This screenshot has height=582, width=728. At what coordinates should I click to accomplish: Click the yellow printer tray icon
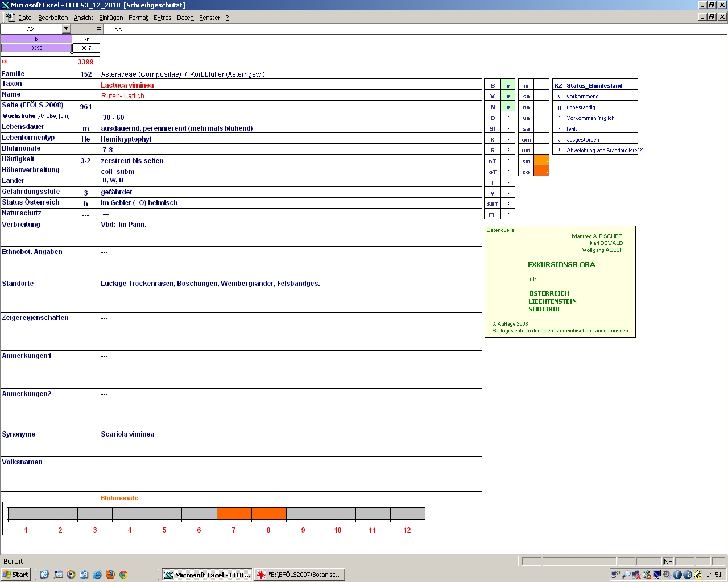pyautogui.click(x=697, y=575)
